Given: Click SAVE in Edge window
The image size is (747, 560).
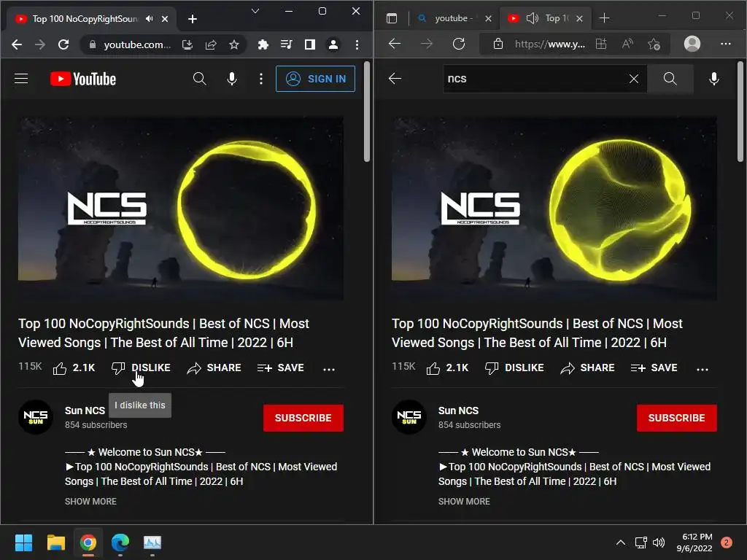Looking at the screenshot, I should coord(654,368).
